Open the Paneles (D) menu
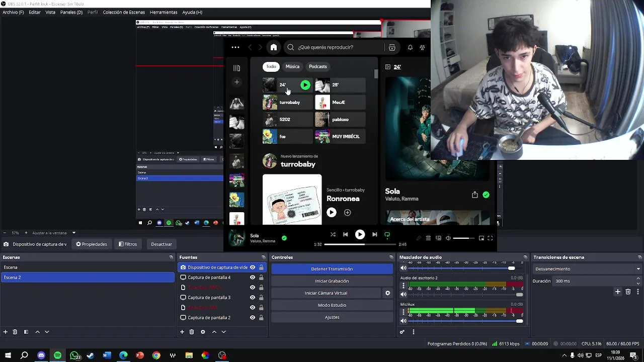 [71, 12]
